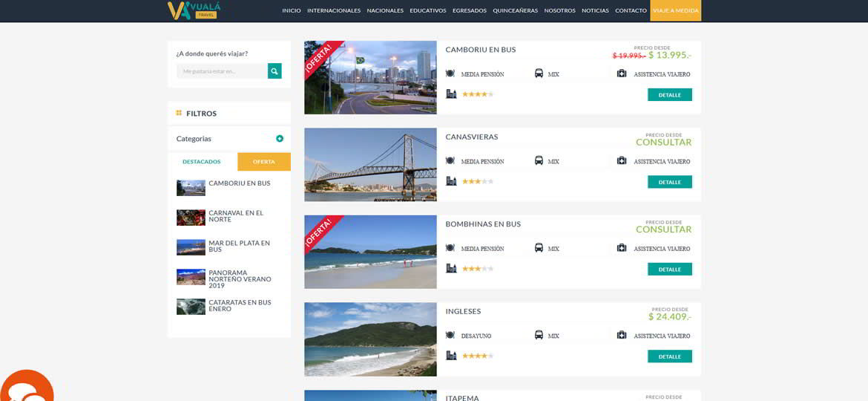Click Camboriu en Bus sidebar thumbnail
Screen dimensions: 868x401
pyautogui.click(x=191, y=188)
